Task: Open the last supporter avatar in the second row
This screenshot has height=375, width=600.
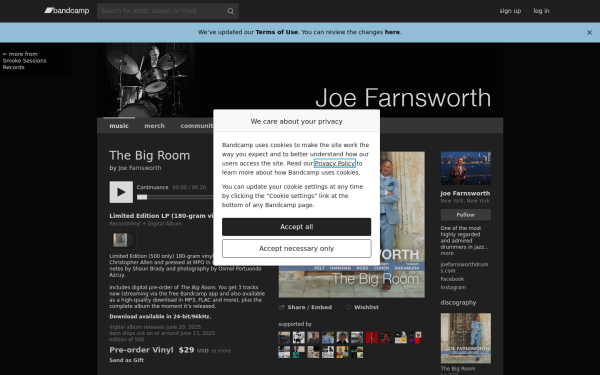Action: (x=357, y=352)
